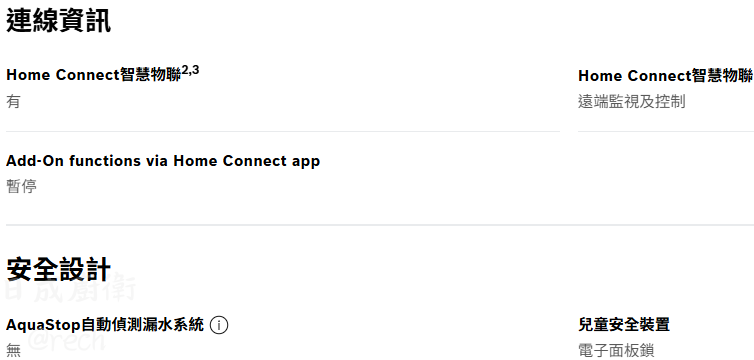The image size is (754, 360).
Task: Select the 連線資訊 section heading
Action: (59, 21)
